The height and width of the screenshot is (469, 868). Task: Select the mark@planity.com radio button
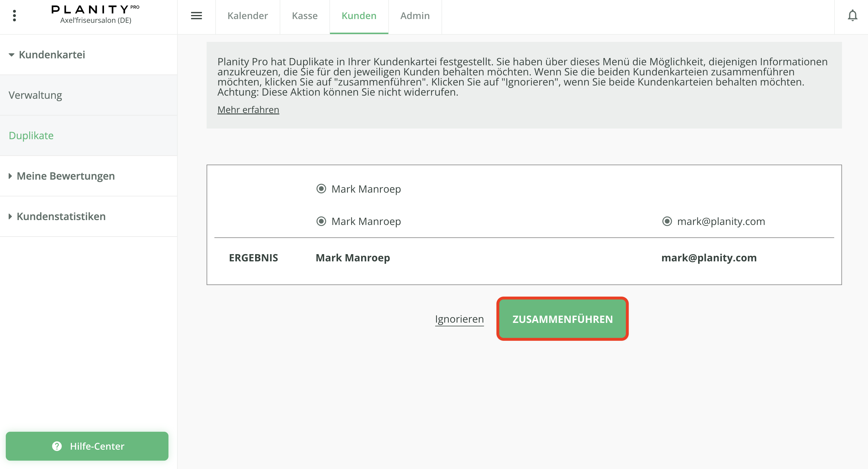coord(667,221)
